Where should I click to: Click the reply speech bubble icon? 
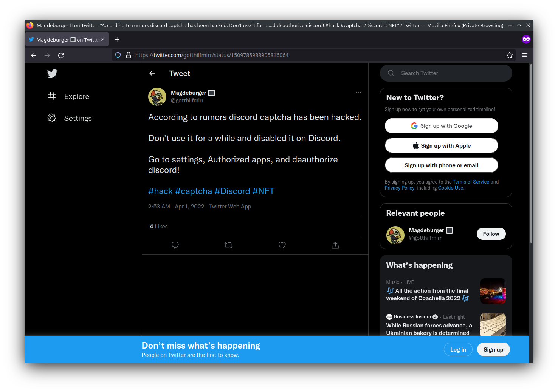(x=175, y=245)
